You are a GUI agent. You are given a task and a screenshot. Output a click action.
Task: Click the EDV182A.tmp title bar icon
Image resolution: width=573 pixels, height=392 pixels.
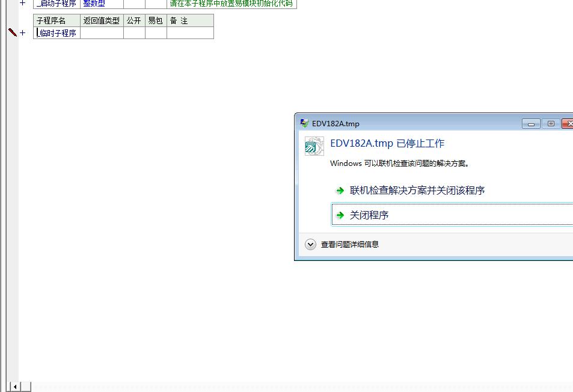coord(304,123)
